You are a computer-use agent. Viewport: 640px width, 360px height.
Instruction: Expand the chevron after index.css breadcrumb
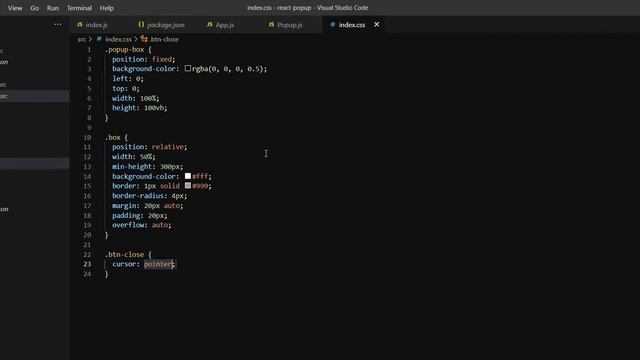[x=136, y=39]
